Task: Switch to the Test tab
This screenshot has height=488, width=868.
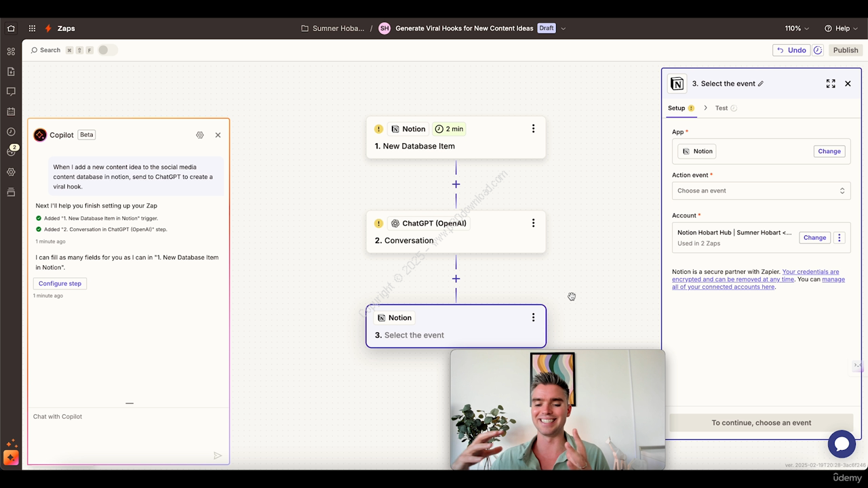Action: click(726, 108)
